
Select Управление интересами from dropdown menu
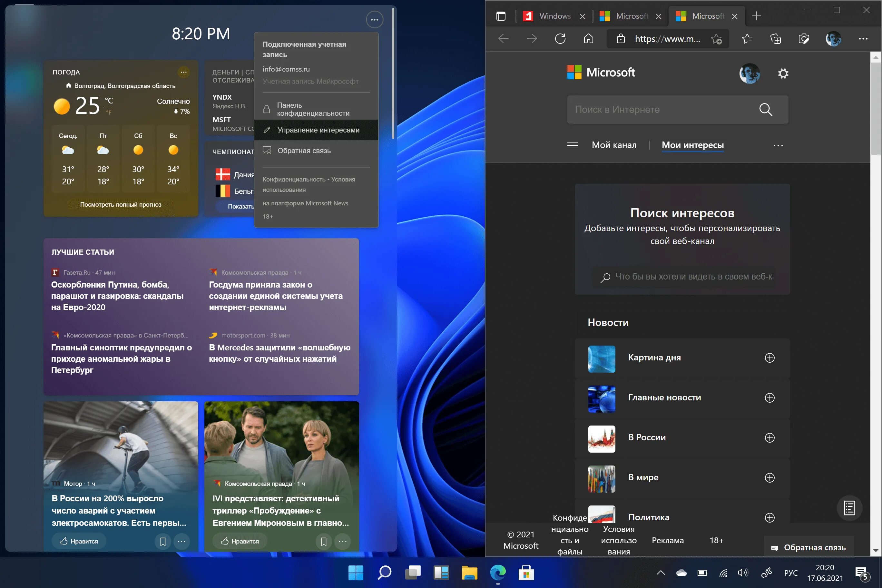click(318, 129)
